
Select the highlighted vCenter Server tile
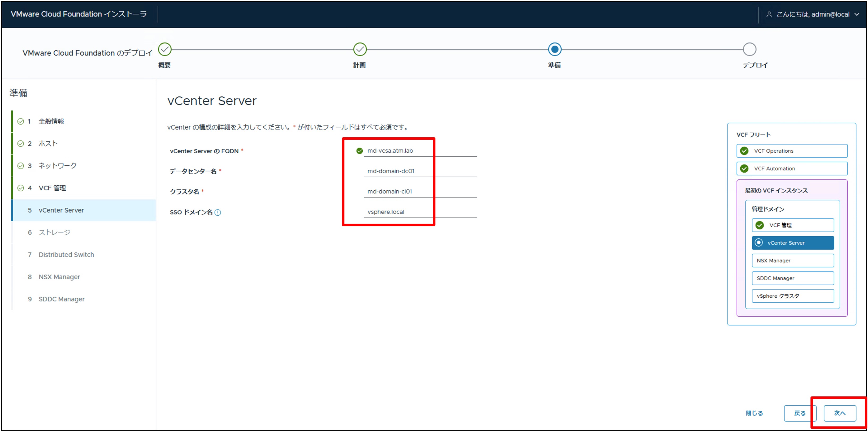point(793,243)
